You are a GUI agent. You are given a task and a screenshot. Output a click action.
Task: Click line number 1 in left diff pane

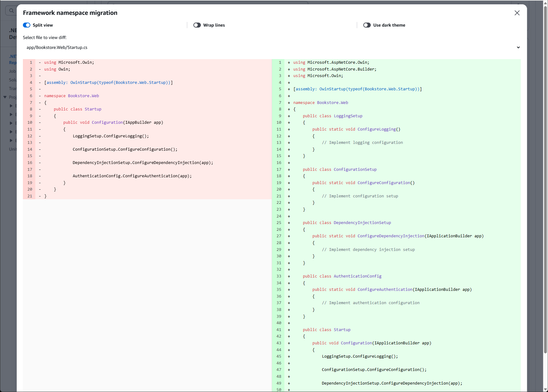click(x=30, y=62)
